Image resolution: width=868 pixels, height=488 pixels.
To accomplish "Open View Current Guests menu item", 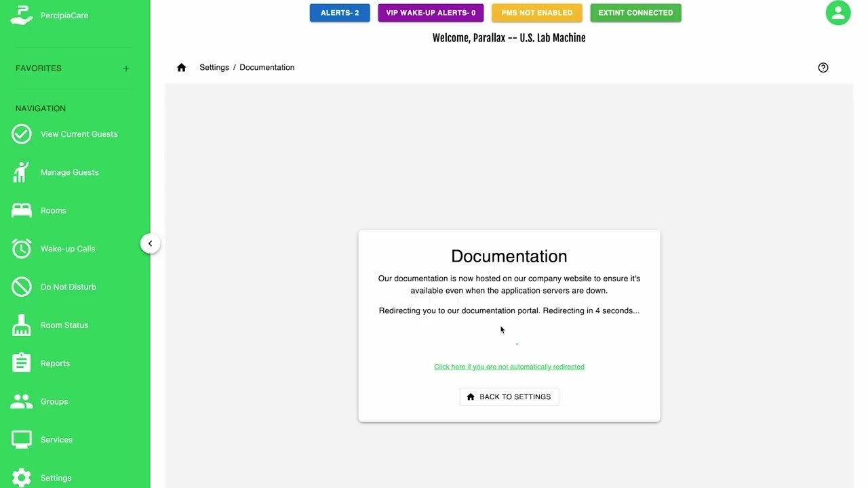I will point(79,134).
